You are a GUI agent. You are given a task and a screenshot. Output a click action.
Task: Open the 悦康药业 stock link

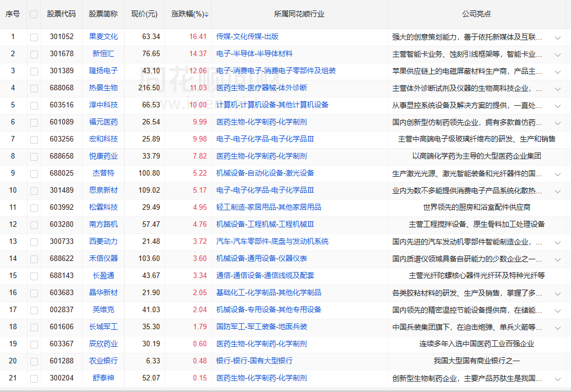coord(104,156)
